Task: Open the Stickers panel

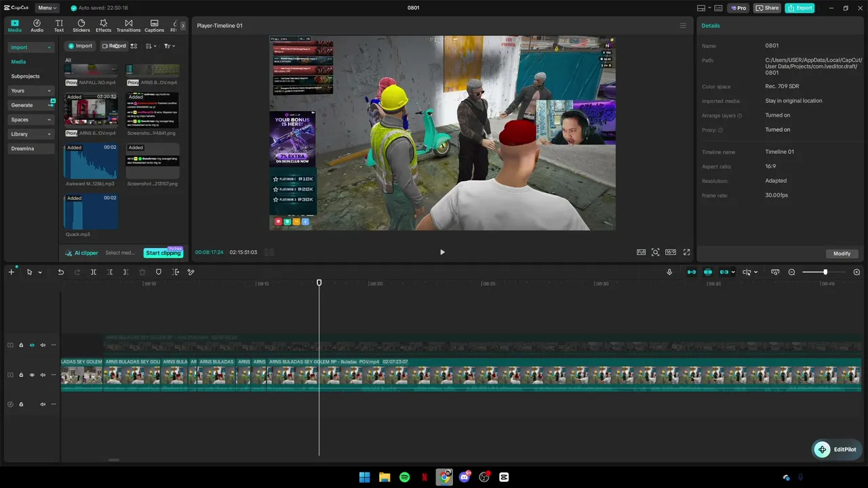Action: tap(81, 26)
